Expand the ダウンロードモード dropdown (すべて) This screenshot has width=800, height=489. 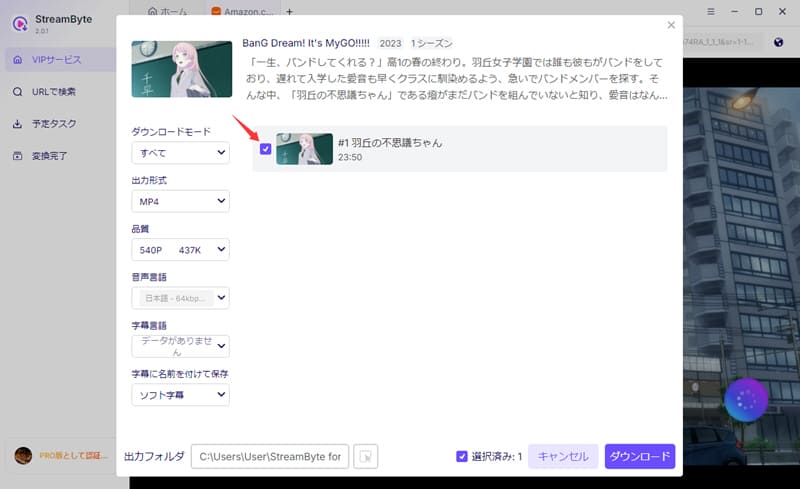click(180, 153)
